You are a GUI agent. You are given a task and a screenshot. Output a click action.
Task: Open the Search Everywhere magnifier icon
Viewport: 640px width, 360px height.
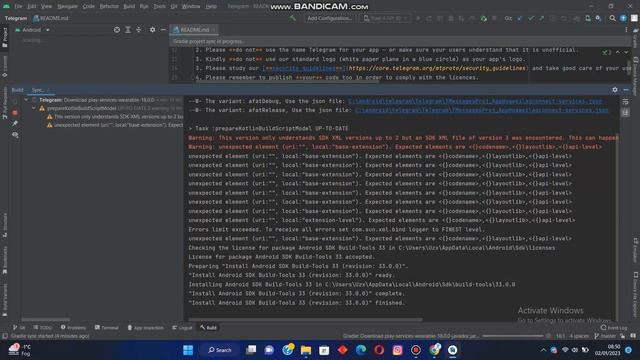click(x=612, y=18)
